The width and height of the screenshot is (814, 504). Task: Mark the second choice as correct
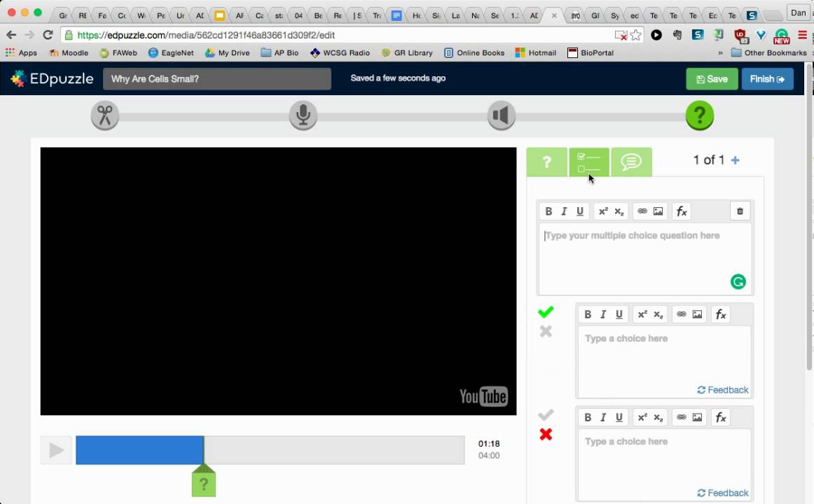tap(546, 415)
